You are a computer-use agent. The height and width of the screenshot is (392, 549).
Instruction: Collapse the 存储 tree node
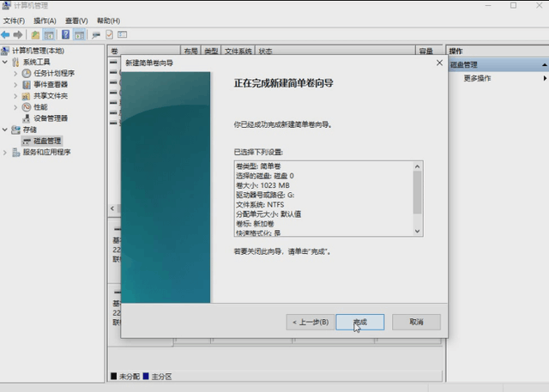(x=5, y=130)
